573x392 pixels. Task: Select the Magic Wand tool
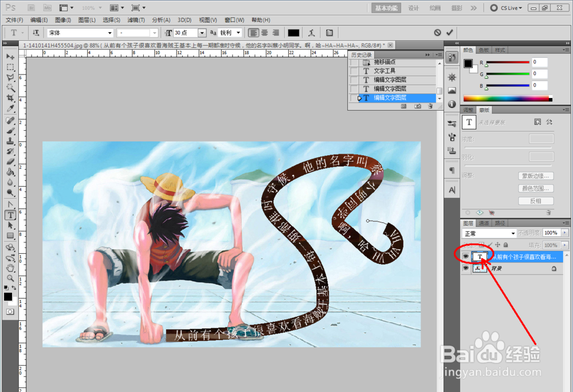10,88
